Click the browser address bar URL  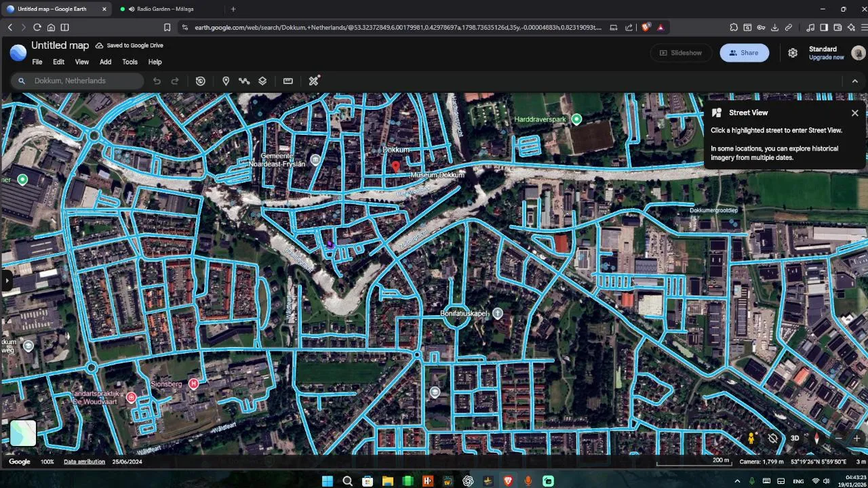(x=397, y=27)
